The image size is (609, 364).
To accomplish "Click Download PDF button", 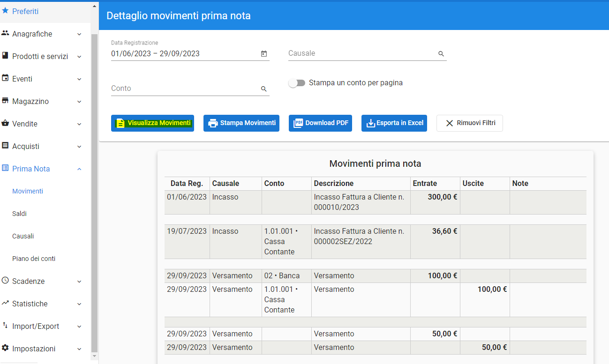I will (x=320, y=123).
